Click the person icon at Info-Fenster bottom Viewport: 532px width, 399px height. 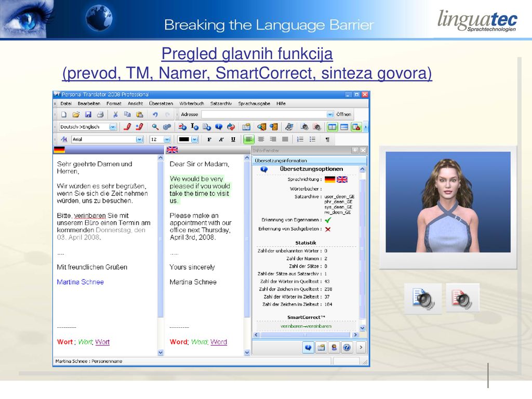(x=334, y=347)
